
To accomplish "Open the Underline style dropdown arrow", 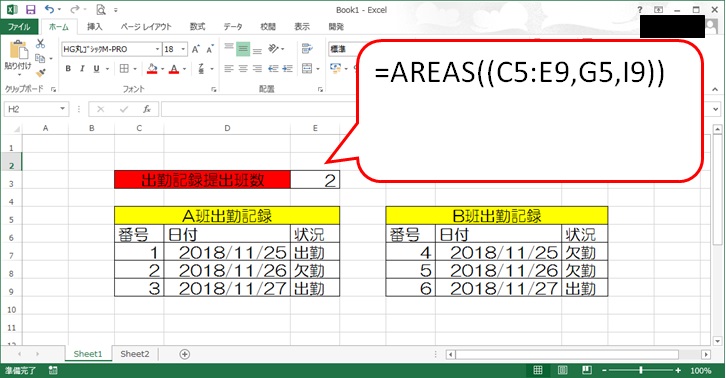I will pyautogui.click(x=107, y=69).
